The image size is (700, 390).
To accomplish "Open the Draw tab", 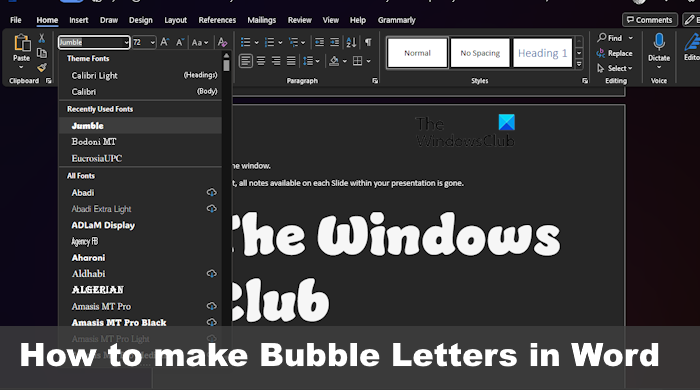I will tap(109, 20).
